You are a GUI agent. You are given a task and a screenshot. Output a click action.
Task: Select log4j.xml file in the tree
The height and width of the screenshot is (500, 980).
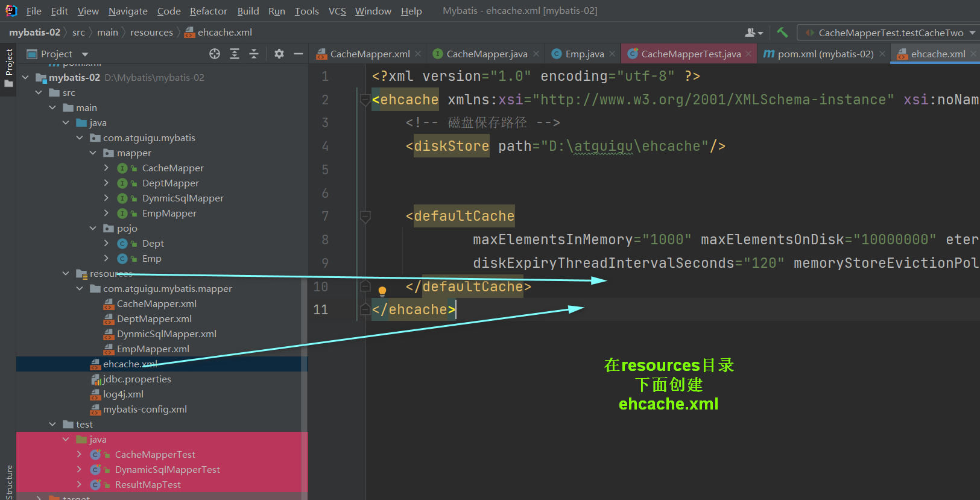click(123, 394)
